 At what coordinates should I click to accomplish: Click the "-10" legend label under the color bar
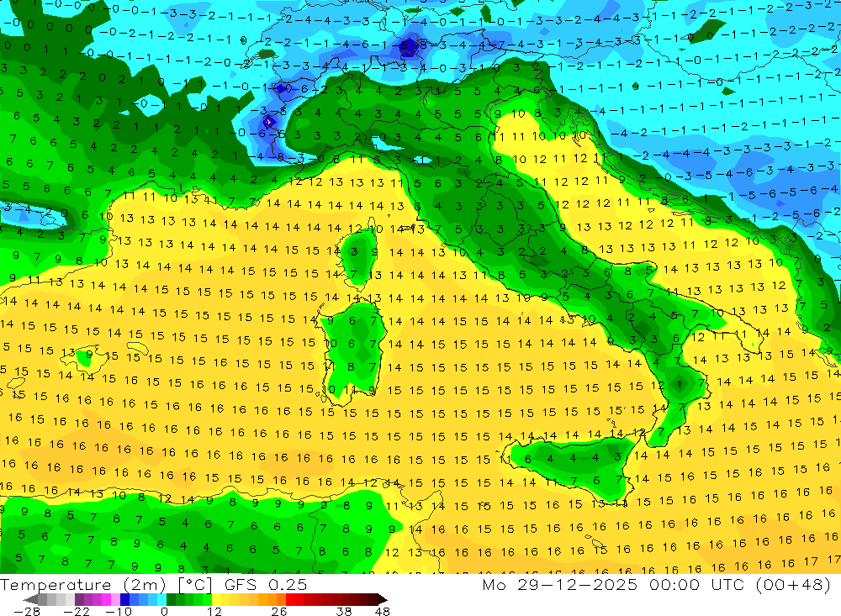point(119,611)
